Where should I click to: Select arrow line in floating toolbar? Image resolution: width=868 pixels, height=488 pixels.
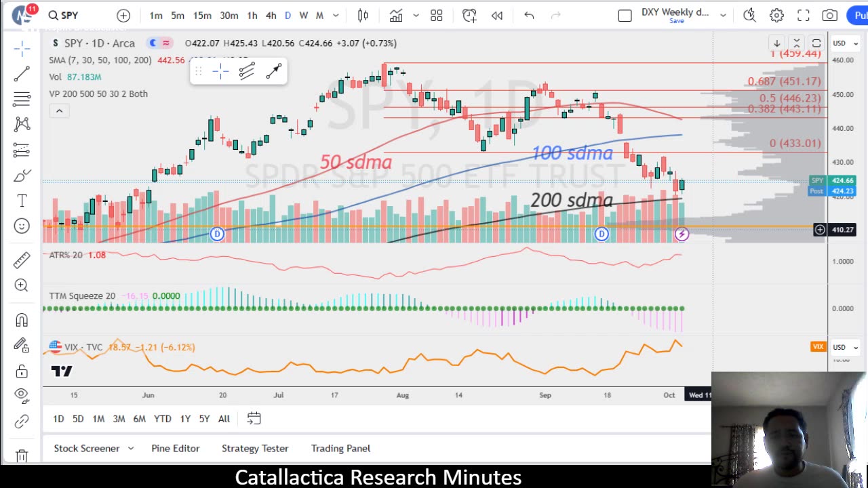pyautogui.click(x=273, y=71)
